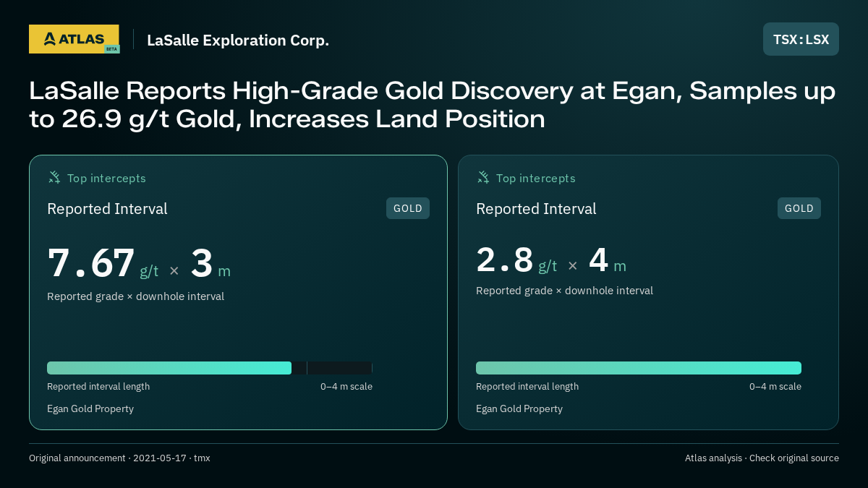Click 'Top intercepts' label in the 2.8 g/t card
The image size is (868, 488).
[535, 178]
